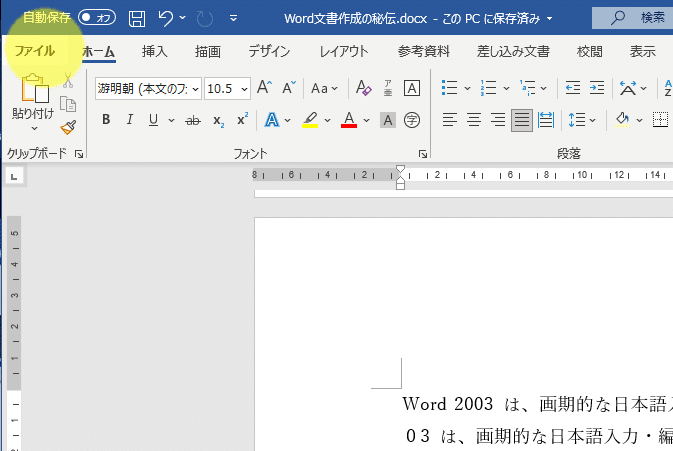Open the 校閲 tab
Image resolution: width=673 pixels, height=451 pixels.
(x=590, y=51)
